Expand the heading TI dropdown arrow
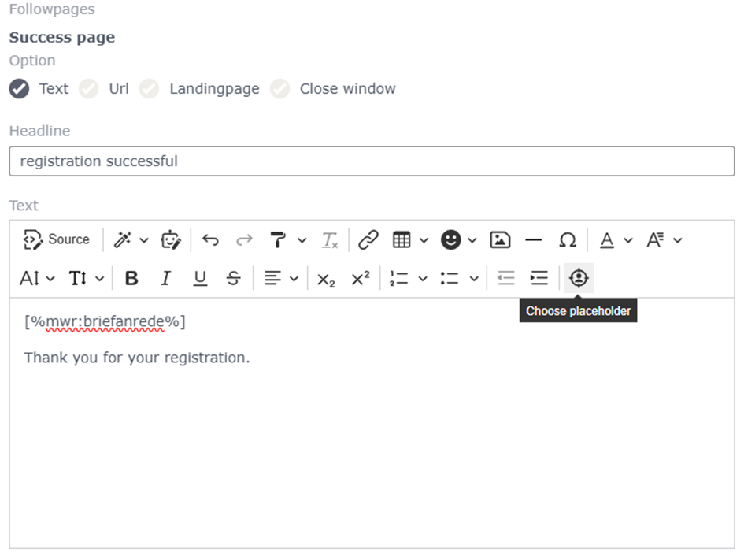The image size is (744, 560). click(100, 279)
